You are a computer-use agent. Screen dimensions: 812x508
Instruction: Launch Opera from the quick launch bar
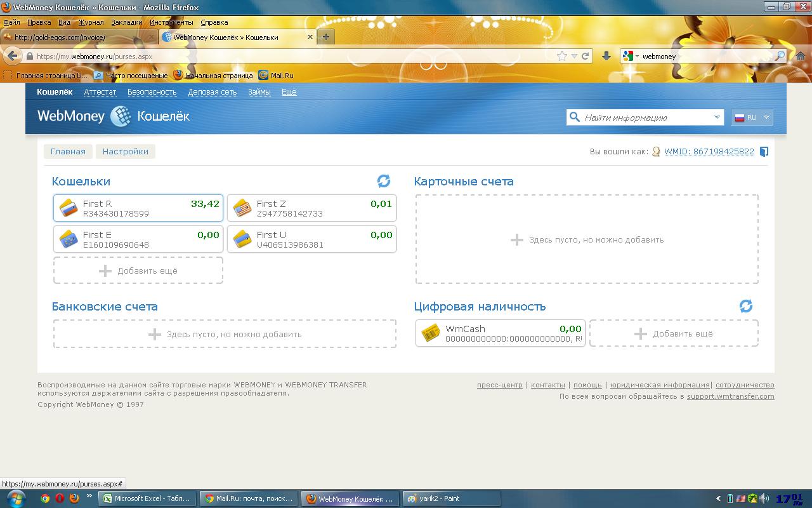(60, 498)
